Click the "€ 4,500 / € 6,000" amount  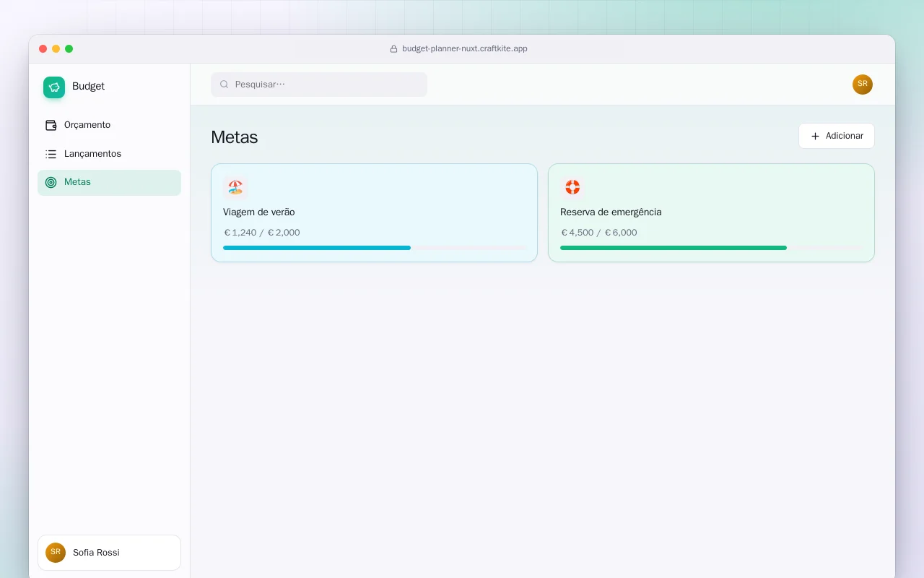[x=599, y=233]
